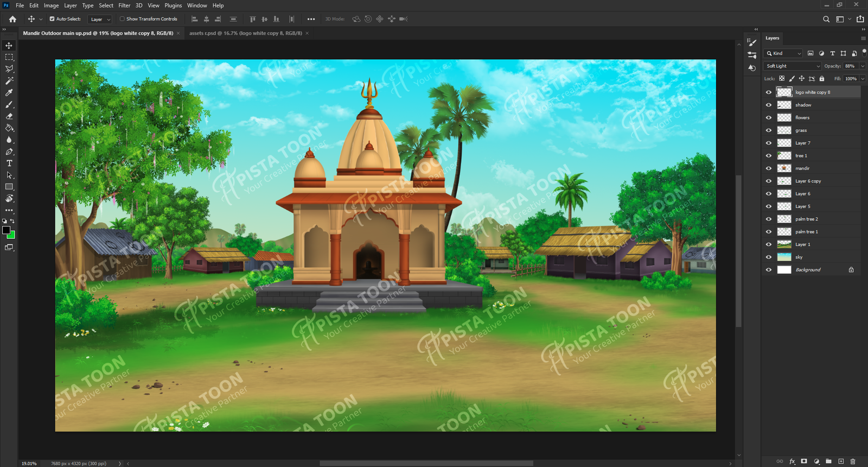
Task: Click the Delete layer trash icon
Action: click(x=853, y=461)
